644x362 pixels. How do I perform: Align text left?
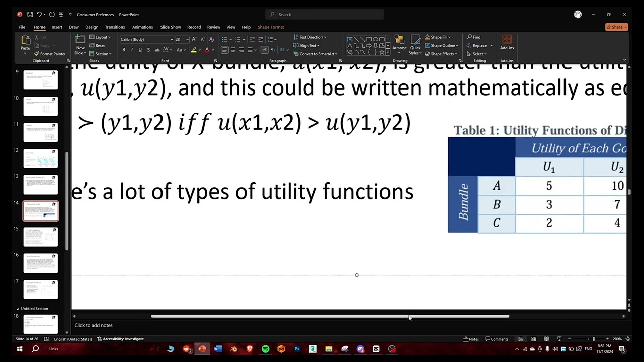pos(224,50)
